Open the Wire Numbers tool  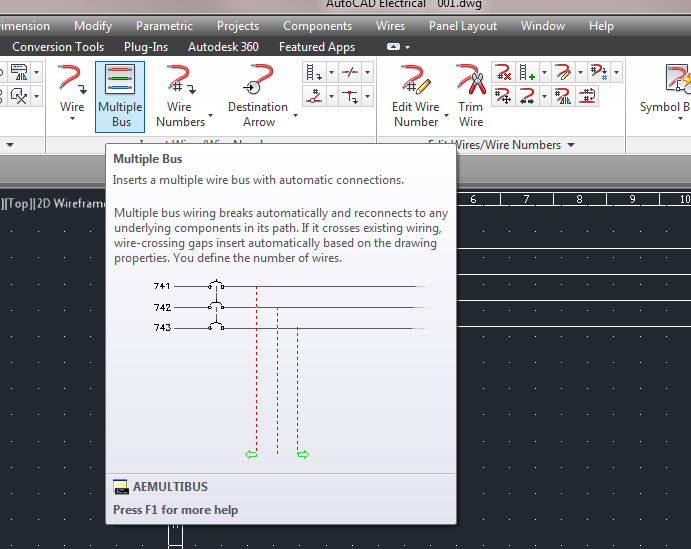tap(180, 96)
